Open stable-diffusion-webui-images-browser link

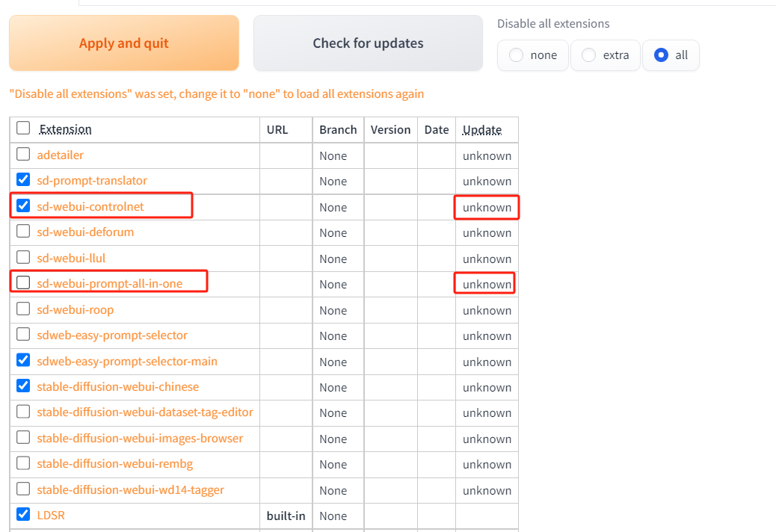pos(140,439)
